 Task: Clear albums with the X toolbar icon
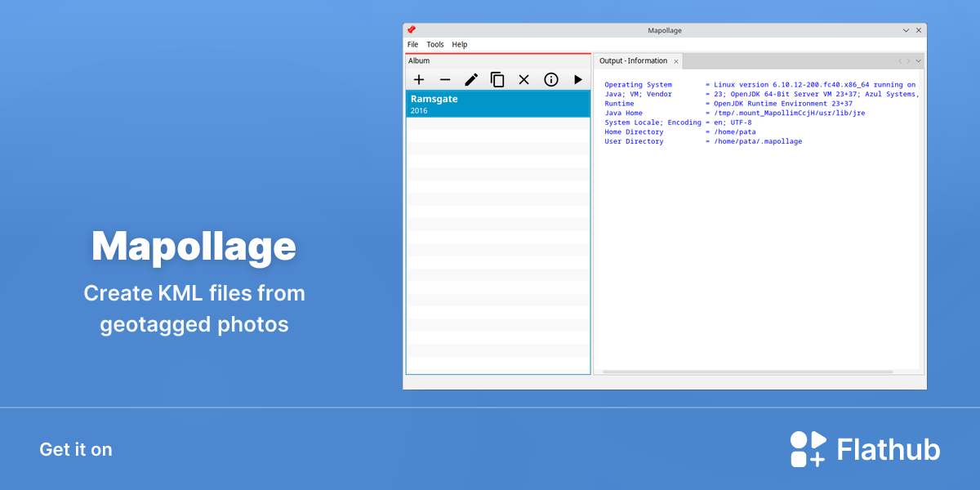[x=524, y=79]
